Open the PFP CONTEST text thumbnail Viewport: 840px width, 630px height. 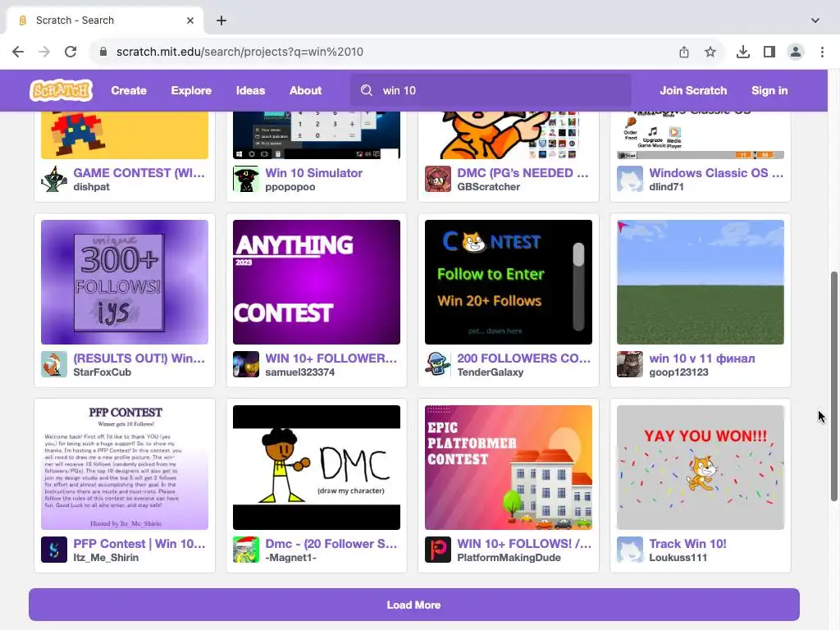click(x=125, y=468)
